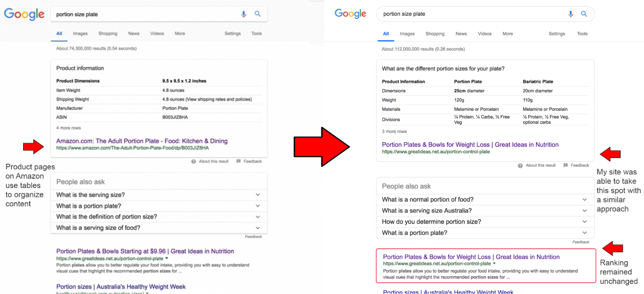Click Amazon URL under left featured snippet

tap(132, 148)
